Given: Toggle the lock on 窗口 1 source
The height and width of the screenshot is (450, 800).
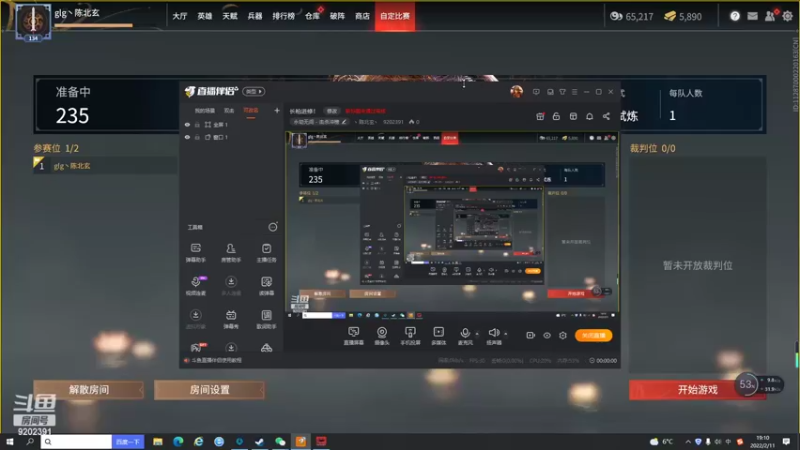Looking at the screenshot, I should [x=197, y=137].
